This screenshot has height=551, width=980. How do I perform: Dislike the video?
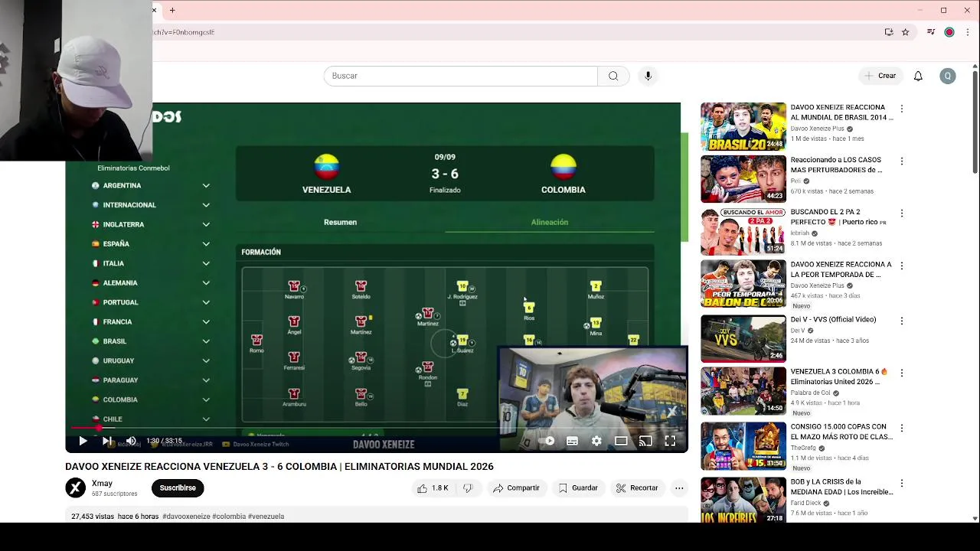(468, 487)
